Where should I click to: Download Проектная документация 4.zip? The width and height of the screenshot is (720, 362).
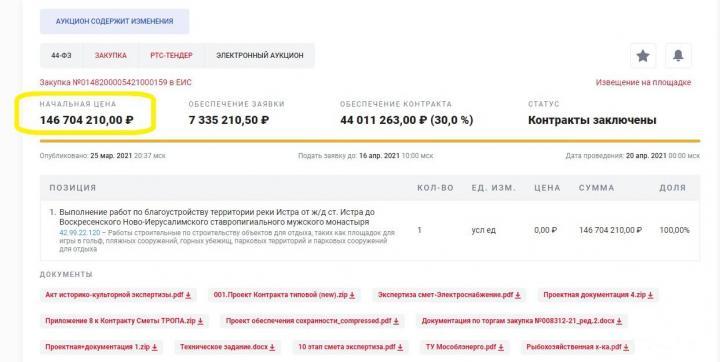coord(598,295)
